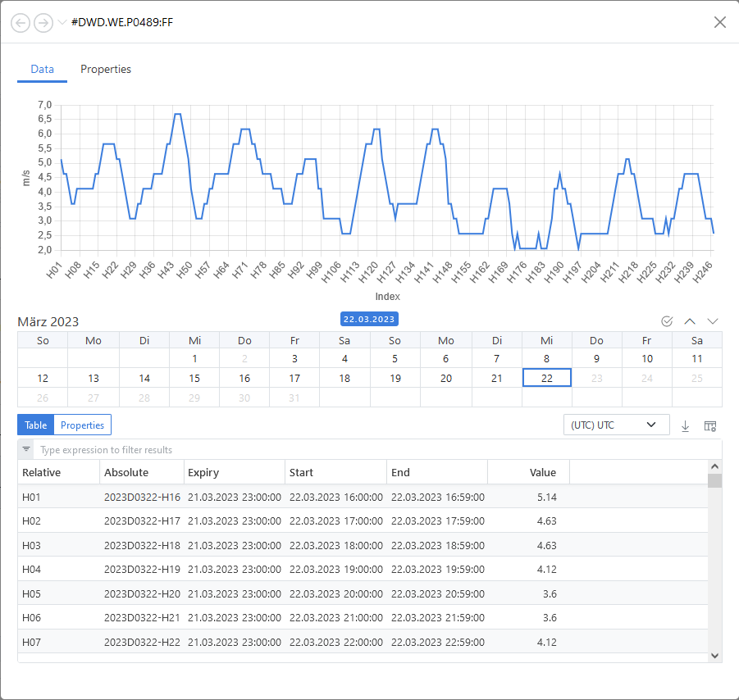Select March 15 in the calendar
739x700 pixels.
(194, 378)
